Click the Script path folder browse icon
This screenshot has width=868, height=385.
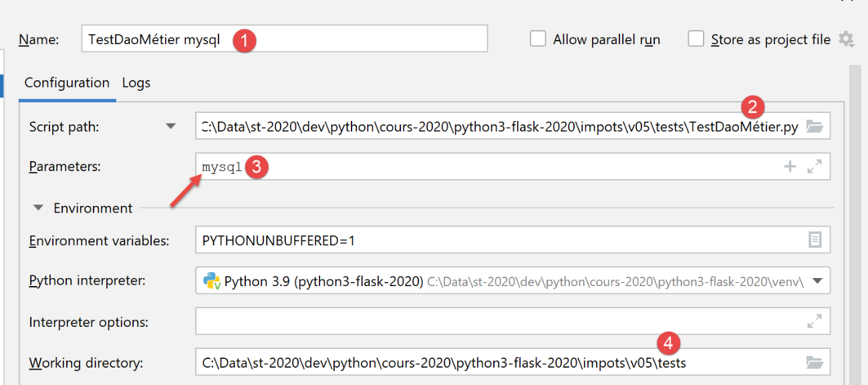click(814, 126)
